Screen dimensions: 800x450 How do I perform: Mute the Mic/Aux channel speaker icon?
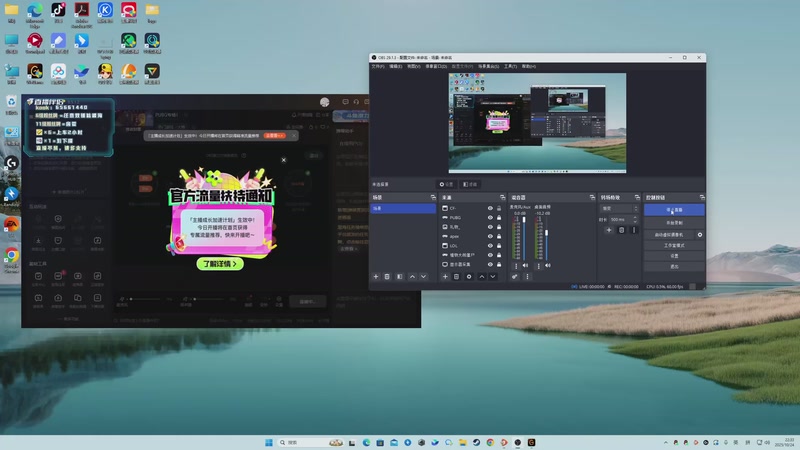point(526,265)
